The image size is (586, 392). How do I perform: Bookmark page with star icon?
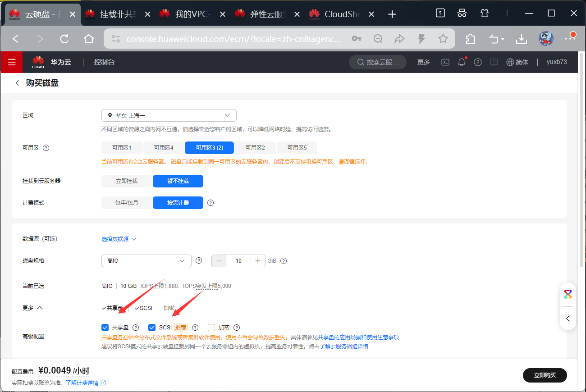click(443, 39)
